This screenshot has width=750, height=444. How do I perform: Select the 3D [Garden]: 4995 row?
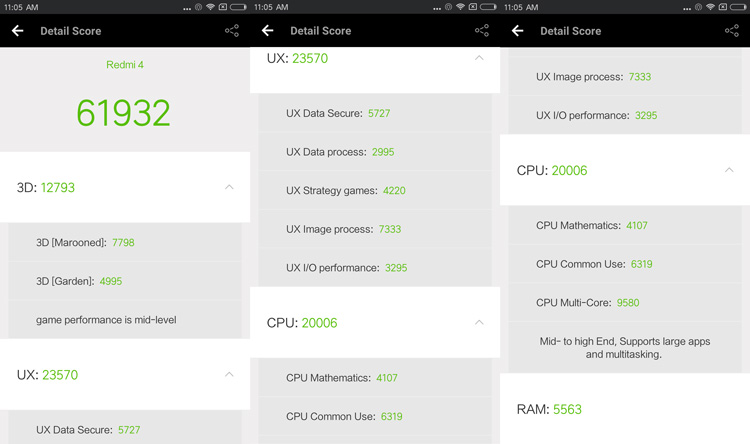point(125,281)
